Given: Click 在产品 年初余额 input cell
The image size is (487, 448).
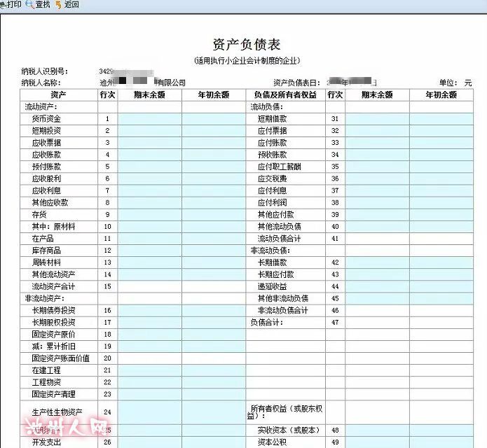Looking at the screenshot, I should point(214,239).
